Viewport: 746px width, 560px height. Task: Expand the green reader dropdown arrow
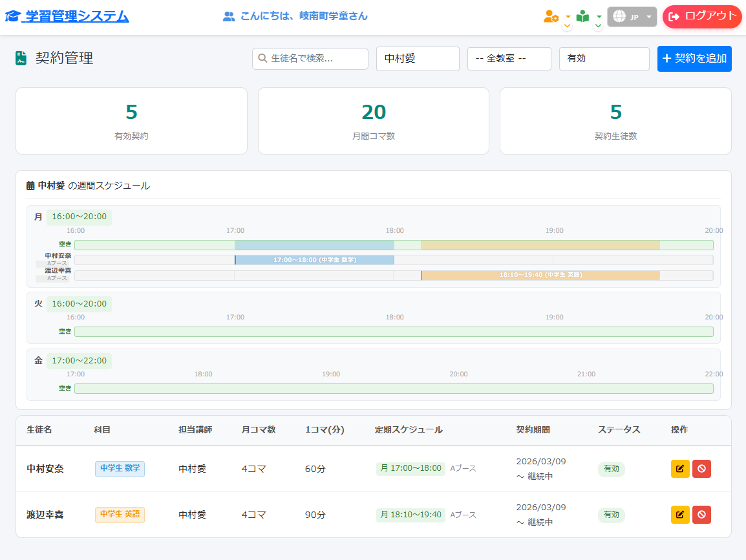tap(599, 17)
